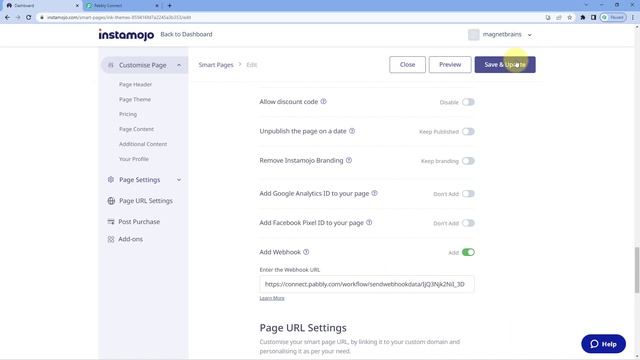640x360 pixels.
Task: Switch to the Dashboard browser tab
Action: tap(41, 6)
